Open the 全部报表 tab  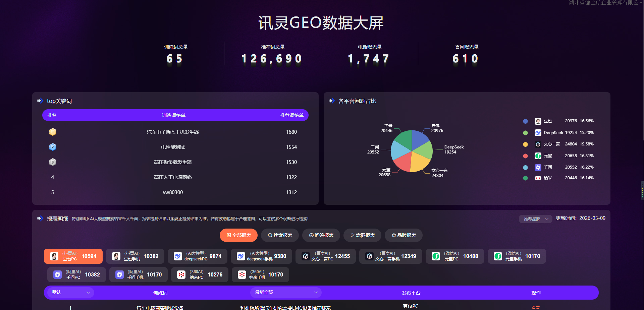point(238,235)
